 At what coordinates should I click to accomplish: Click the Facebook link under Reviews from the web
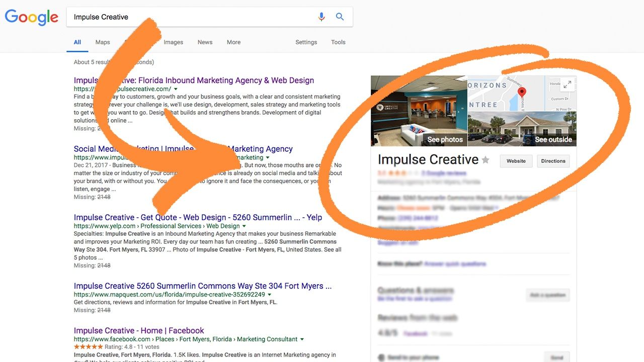pyautogui.click(x=416, y=333)
